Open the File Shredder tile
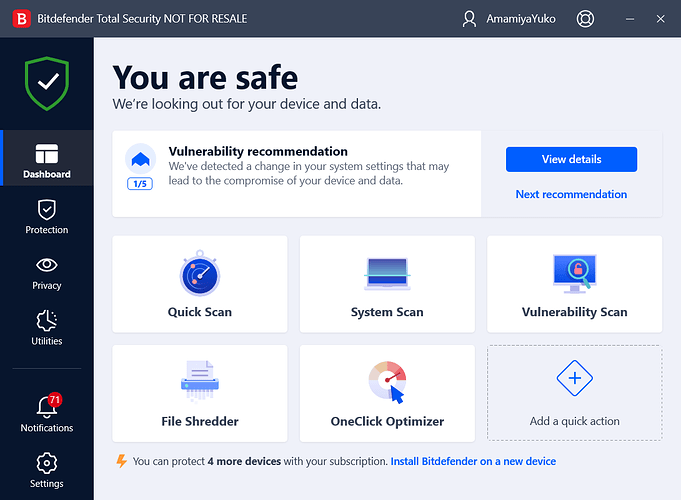 [x=200, y=393]
